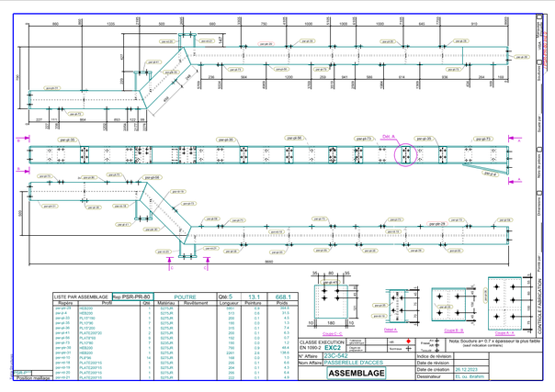Tick the checkbox above 'Soudures' in the control strip
The width and height of the screenshot is (555, 392).
[x=539, y=62]
